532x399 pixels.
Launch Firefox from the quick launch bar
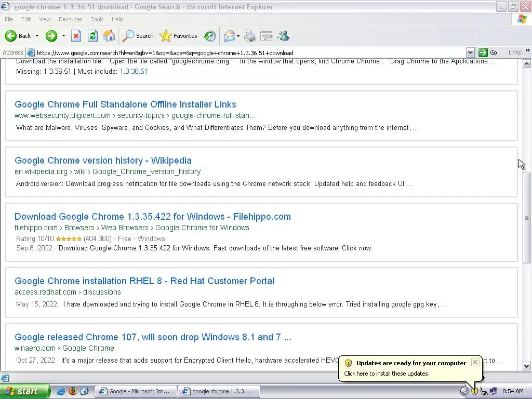click(72, 391)
